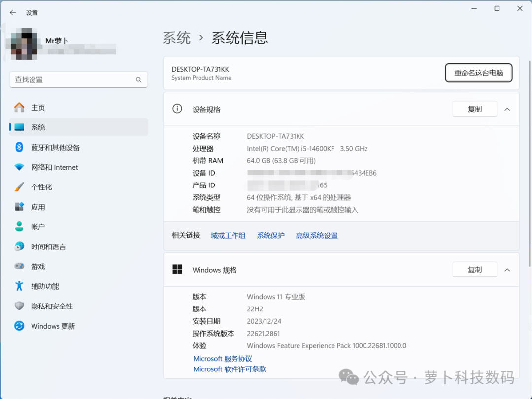Click the 22621.2861 OS build value
This screenshot has width=532, height=399.
[x=263, y=334]
